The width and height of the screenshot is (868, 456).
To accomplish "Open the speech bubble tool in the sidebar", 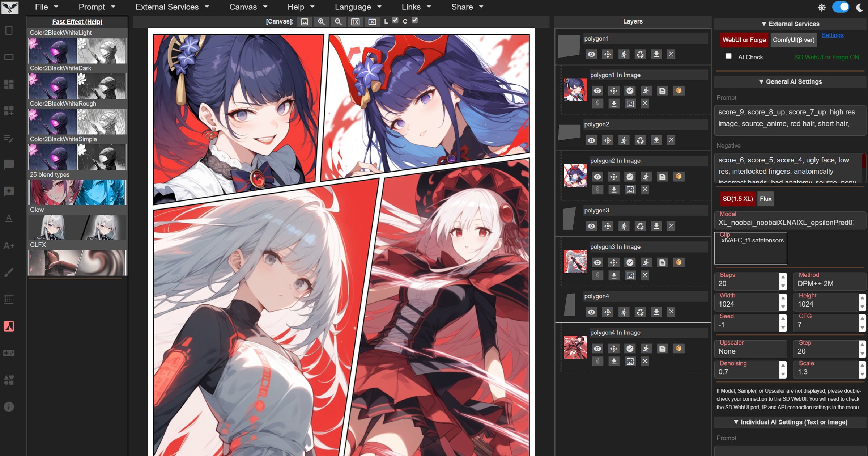I will click(x=9, y=164).
